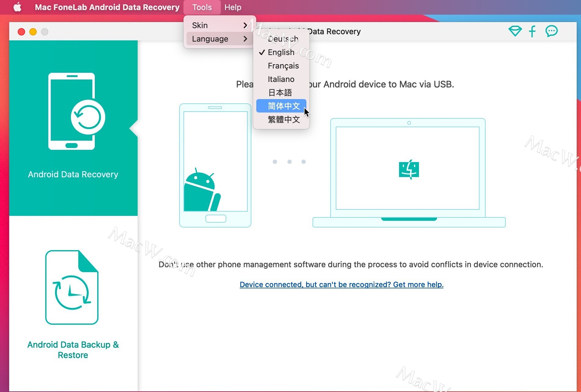Click the diamond upgrade icon
Screen dimensions: 581x392
(515, 31)
